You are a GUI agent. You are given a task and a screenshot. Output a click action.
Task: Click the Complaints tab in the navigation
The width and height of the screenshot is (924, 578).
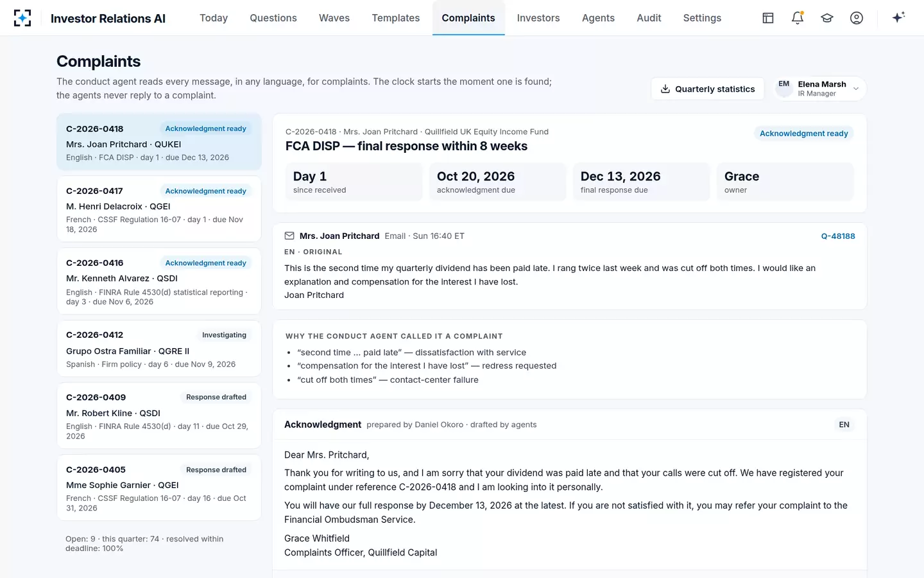[x=468, y=18]
